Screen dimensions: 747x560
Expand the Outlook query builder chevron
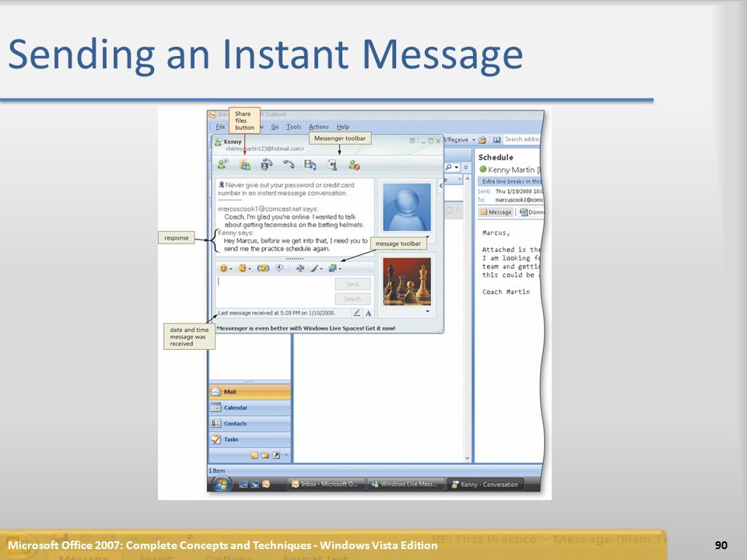(x=466, y=168)
